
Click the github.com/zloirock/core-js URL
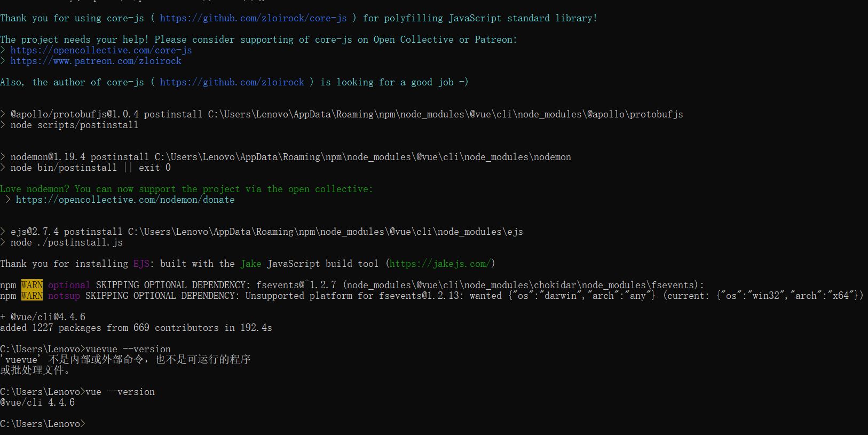253,18
